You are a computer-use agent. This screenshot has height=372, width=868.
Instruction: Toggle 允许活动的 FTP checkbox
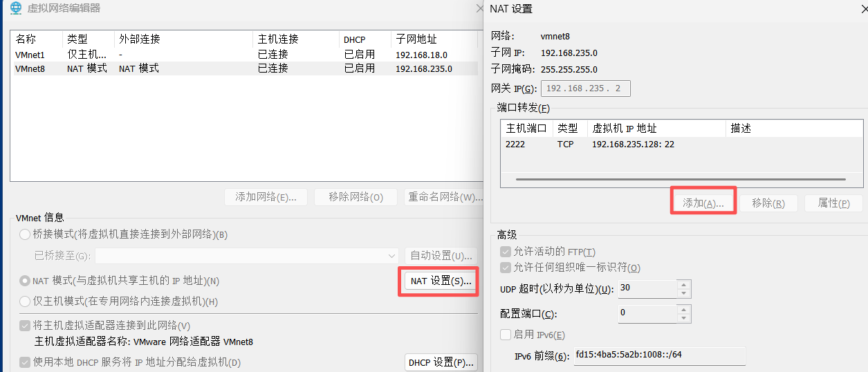[x=505, y=252]
